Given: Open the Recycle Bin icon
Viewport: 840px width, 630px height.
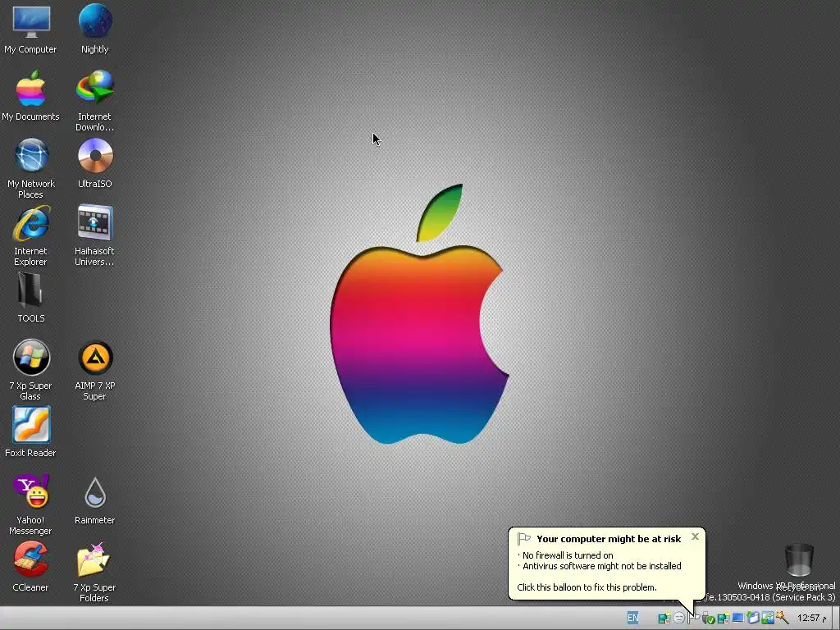Looking at the screenshot, I should point(799,567).
